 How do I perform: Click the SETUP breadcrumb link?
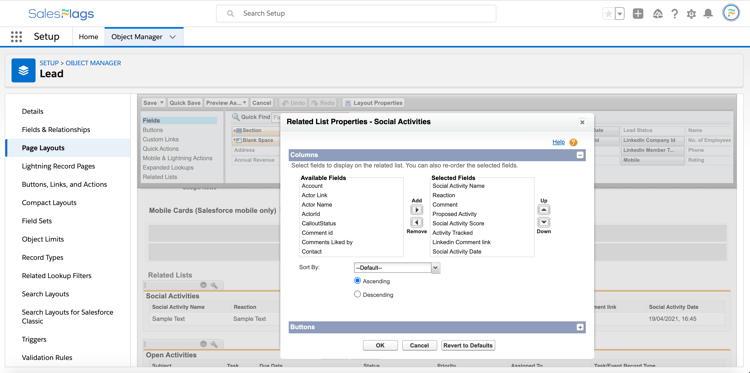click(x=49, y=63)
